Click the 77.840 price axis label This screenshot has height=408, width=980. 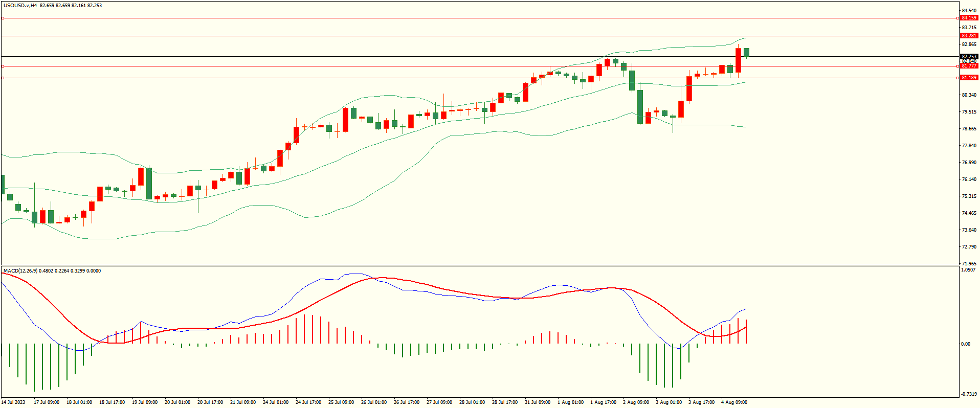969,146
